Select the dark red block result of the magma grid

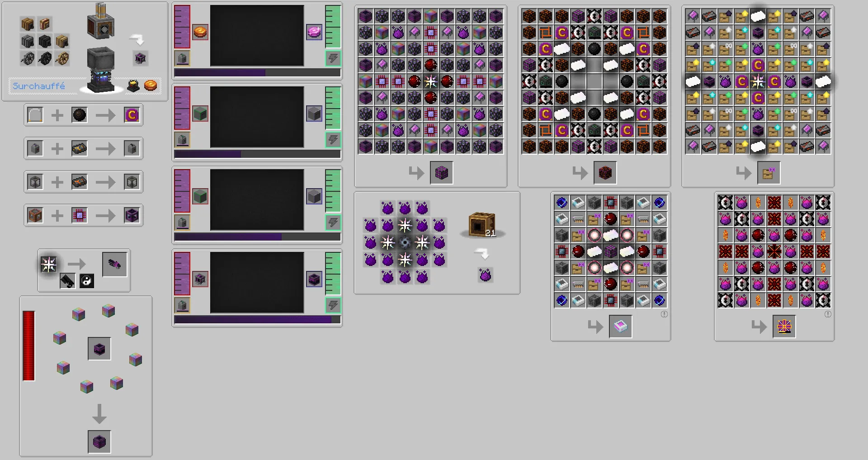point(605,173)
